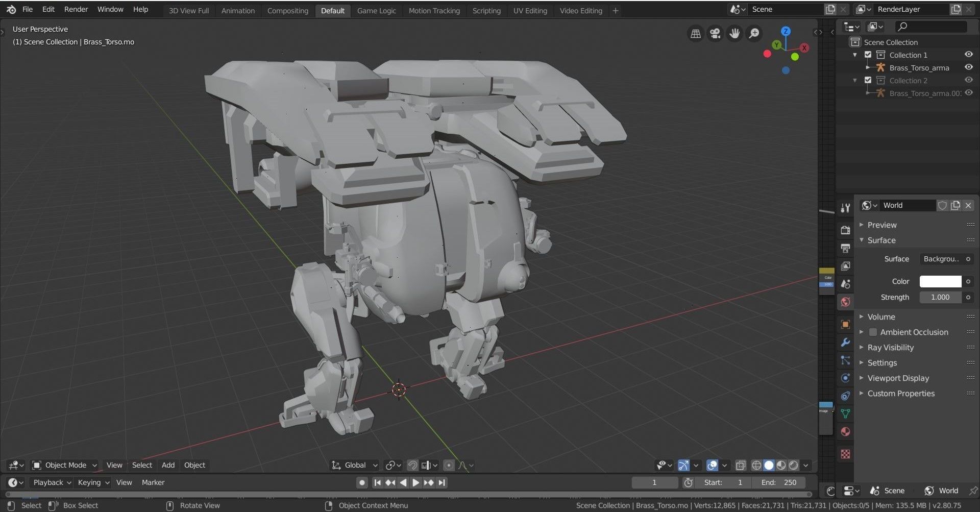The height and width of the screenshot is (512, 980).
Task: Open the Physics properties tab
Action: 845,378
